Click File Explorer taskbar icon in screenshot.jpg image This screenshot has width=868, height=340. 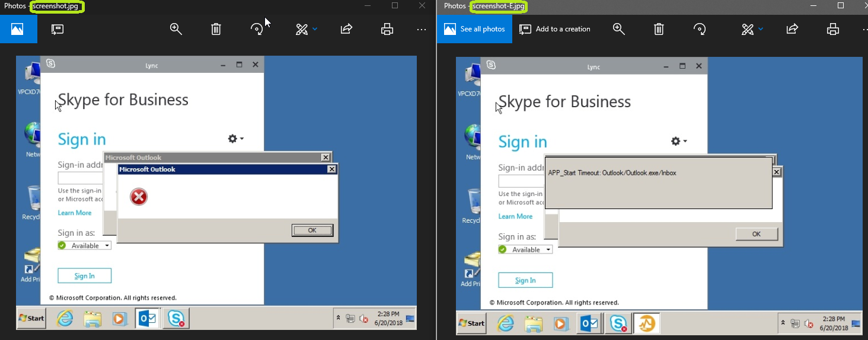pos(92,319)
